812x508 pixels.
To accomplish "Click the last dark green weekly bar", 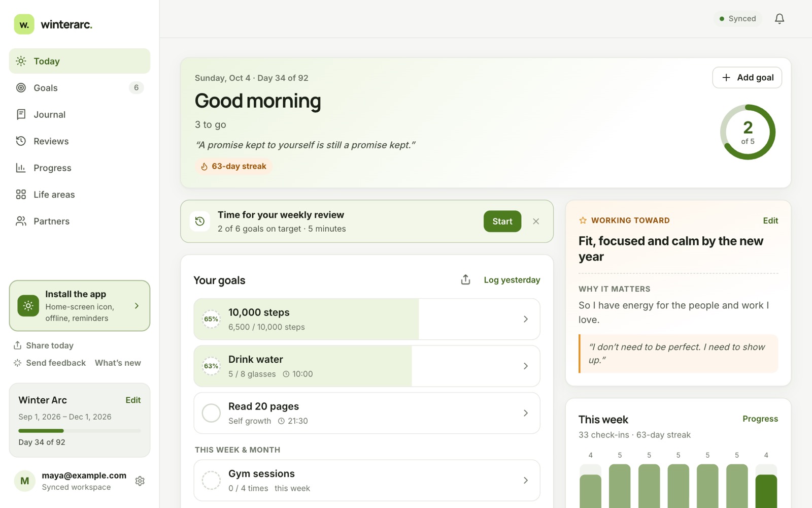I will pyautogui.click(x=766, y=491).
